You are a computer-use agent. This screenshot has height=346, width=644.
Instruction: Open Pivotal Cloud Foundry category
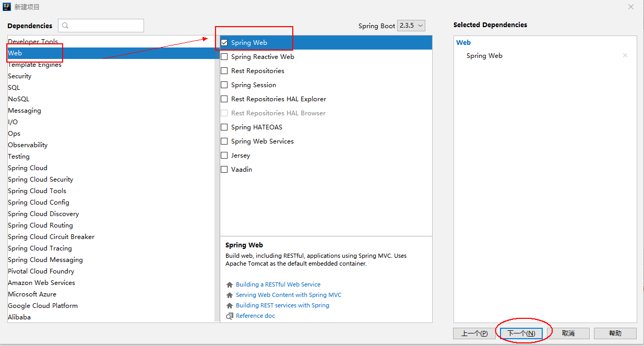111,271
